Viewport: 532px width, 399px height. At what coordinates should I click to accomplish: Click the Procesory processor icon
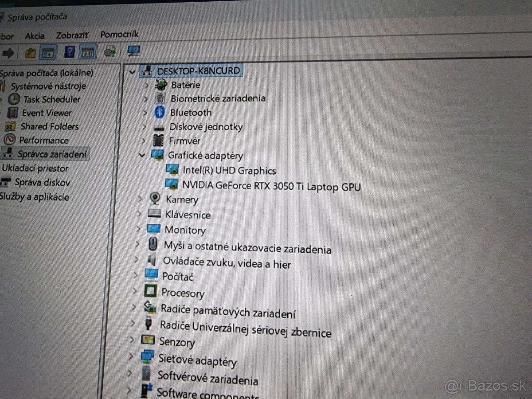point(150,291)
